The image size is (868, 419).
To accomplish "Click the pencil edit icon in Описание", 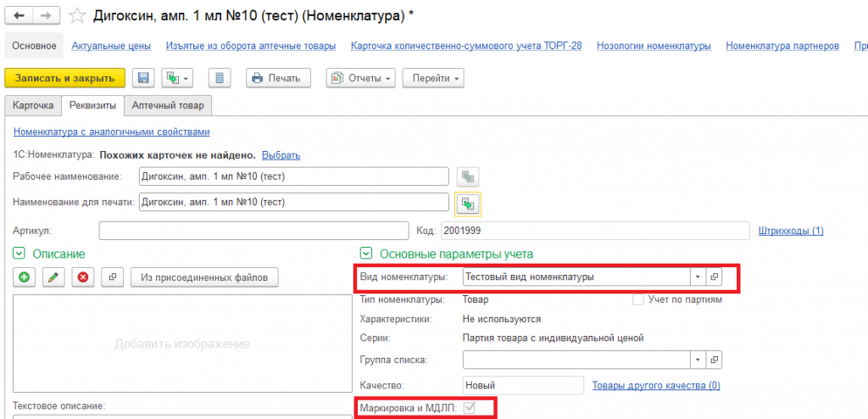I will [x=53, y=277].
